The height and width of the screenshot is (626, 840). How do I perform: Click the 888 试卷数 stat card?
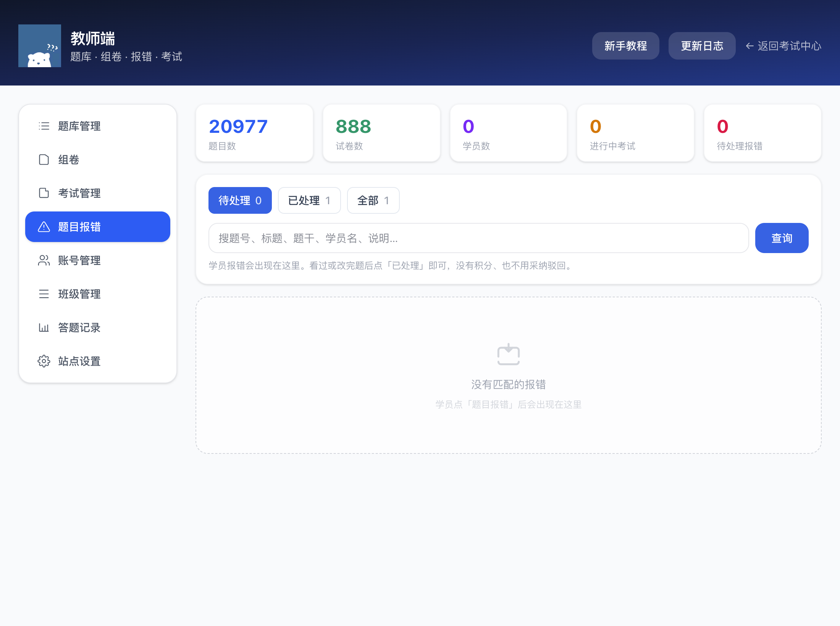click(x=382, y=133)
